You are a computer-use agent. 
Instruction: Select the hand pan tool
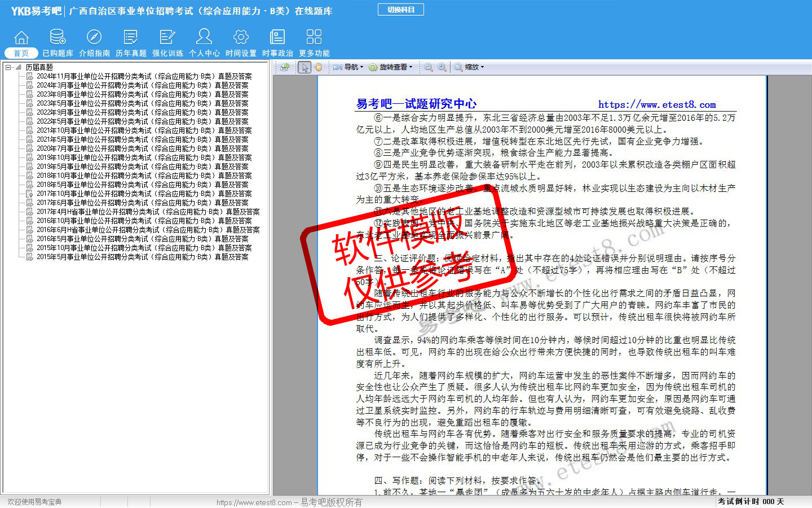point(319,67)
